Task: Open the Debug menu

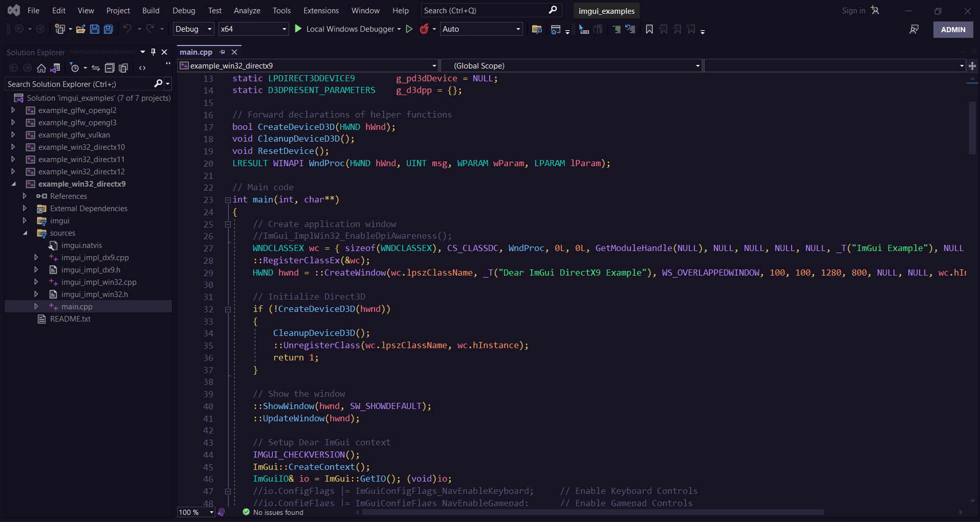Action: tap(184, 10)
